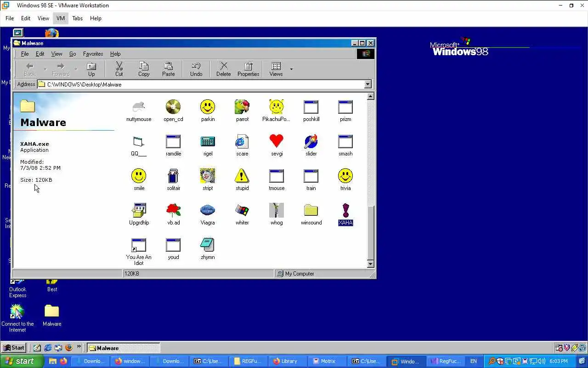Select the scare file icon

coord(242,141)
